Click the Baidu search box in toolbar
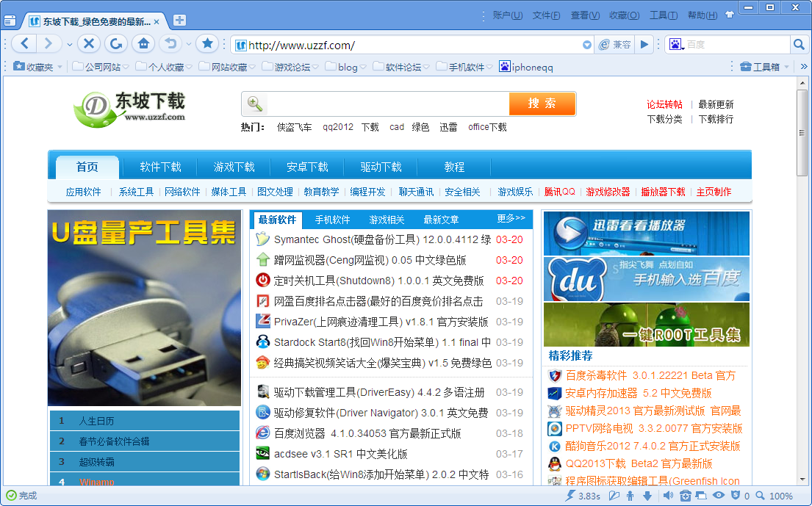Screen dimensions: 812x506 736,45
